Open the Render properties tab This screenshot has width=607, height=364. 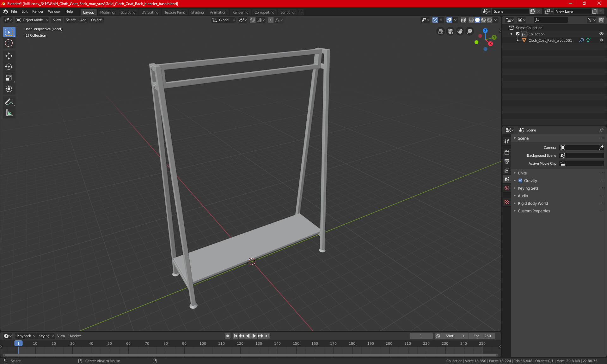507,152
